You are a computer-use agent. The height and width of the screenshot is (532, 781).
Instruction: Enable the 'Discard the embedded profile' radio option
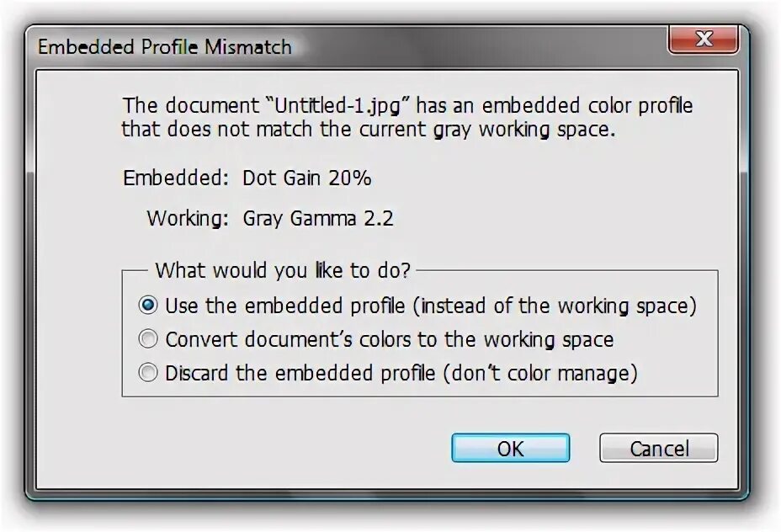(148, 373)
